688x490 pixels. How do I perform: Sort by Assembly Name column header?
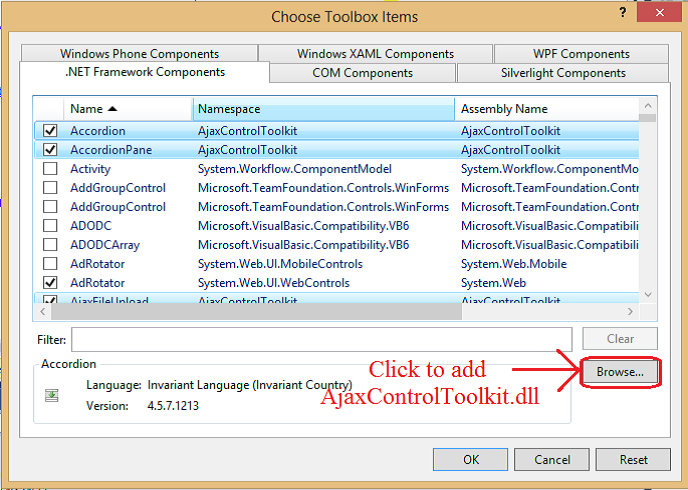coord(547,109)
